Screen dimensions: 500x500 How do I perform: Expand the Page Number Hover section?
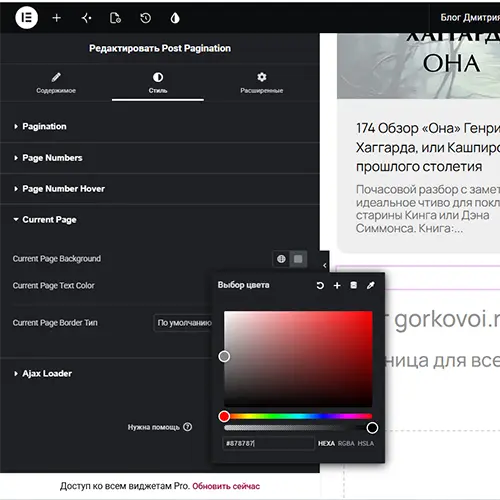[x=159, y=189]
